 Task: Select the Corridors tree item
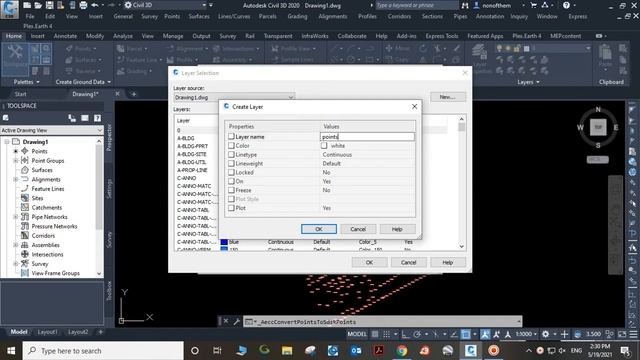tap(43, 236)
